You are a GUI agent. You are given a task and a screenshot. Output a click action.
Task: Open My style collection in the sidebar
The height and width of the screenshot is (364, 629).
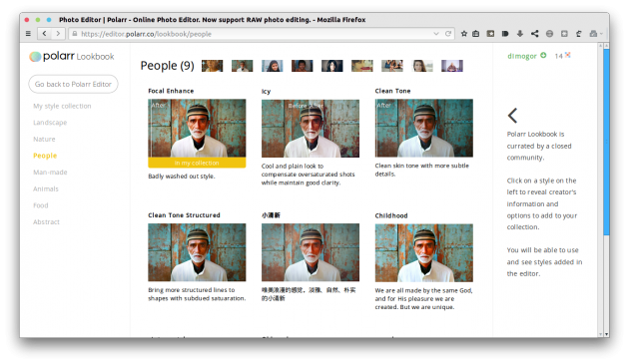[x=62, y=106]
